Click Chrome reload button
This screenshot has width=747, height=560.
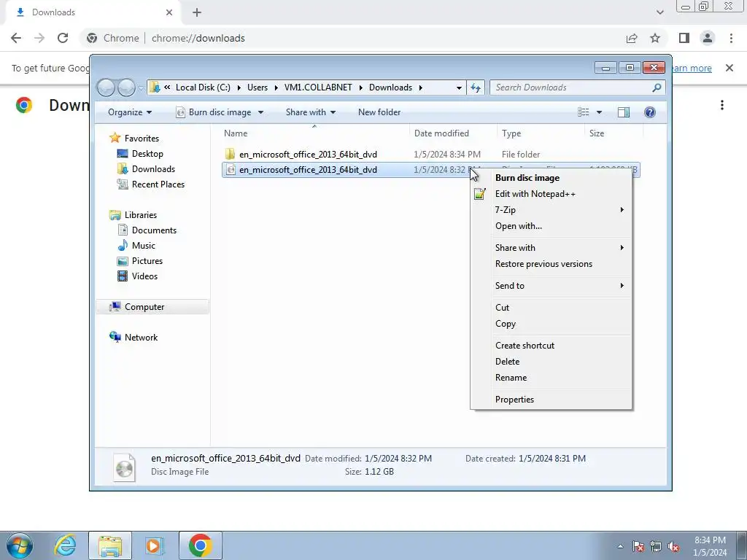pyautogui.click(x=63, y=38)
